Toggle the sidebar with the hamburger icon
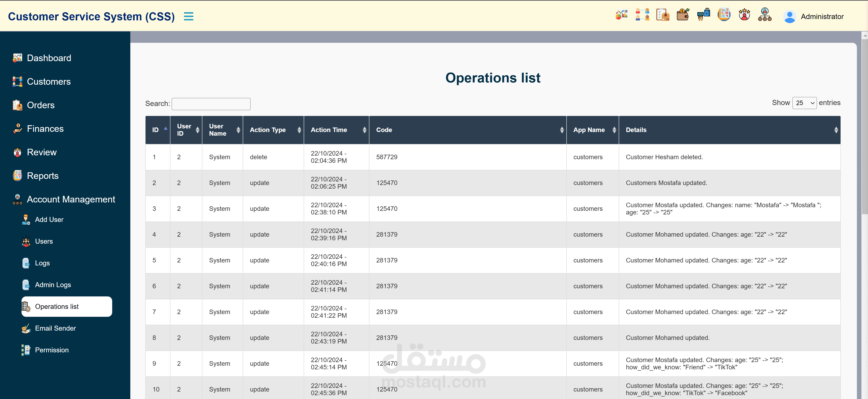 188,17
